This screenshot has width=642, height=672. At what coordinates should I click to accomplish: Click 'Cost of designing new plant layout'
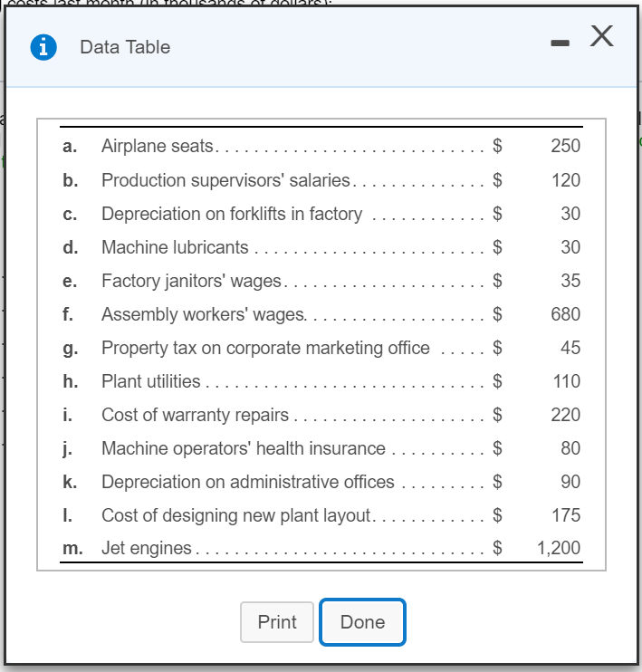point(235,515)
